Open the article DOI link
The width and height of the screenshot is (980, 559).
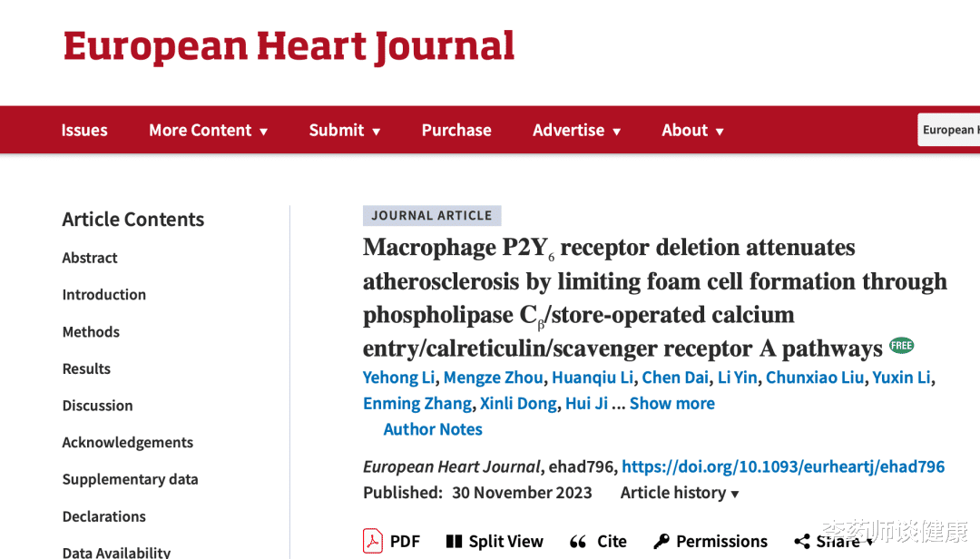point(783,466)
